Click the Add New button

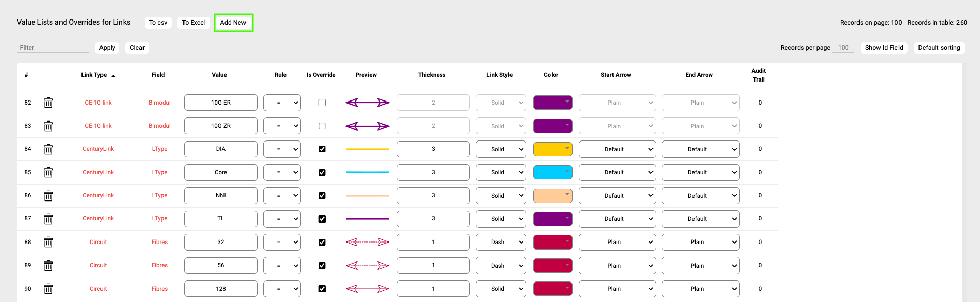tap(233, 23)
